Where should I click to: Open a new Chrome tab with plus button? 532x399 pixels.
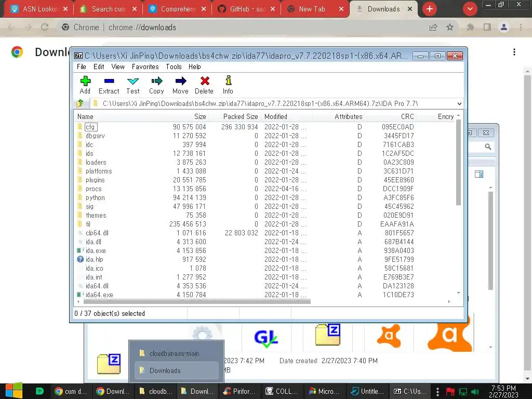430,9
